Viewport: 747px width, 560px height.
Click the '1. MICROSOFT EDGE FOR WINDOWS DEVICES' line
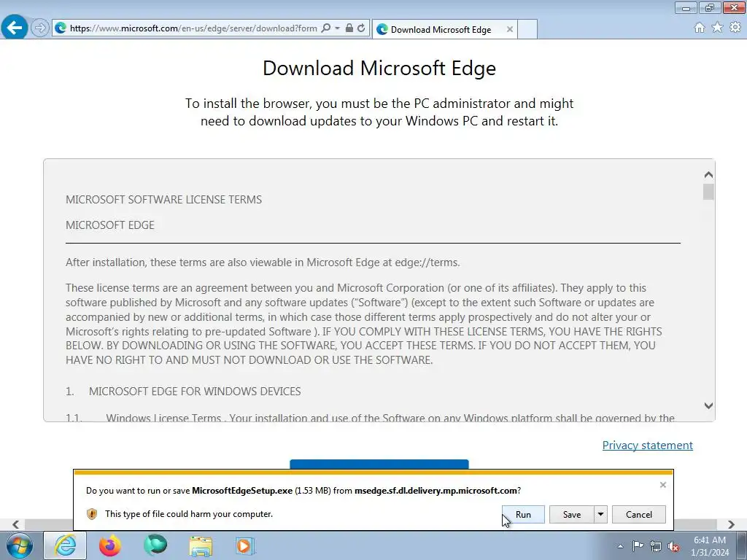[x=183, y=392]
